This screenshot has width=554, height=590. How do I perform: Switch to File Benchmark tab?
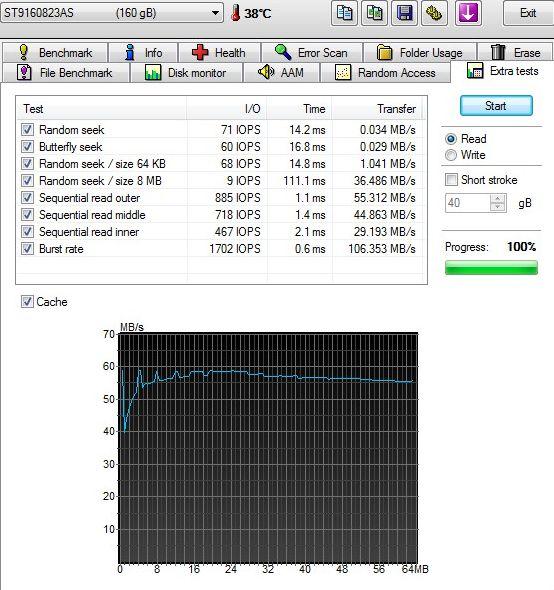[65, 72]
